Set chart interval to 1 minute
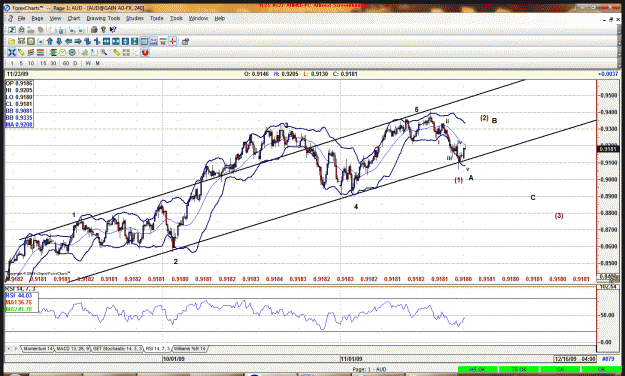Screen dimensions: 625x376 pyautogui.click(x=12, y=63)
